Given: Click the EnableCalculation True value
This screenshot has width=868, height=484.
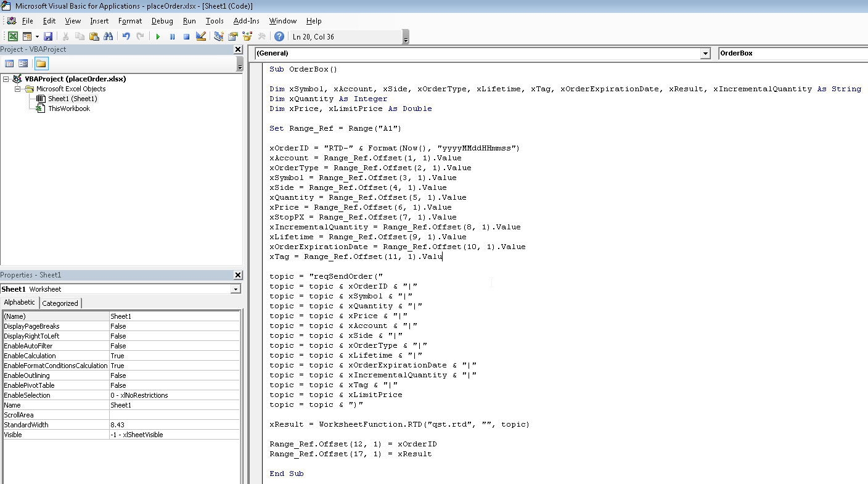Looking at the screenshot, I should pyautogui.click(x=174, y=356).
